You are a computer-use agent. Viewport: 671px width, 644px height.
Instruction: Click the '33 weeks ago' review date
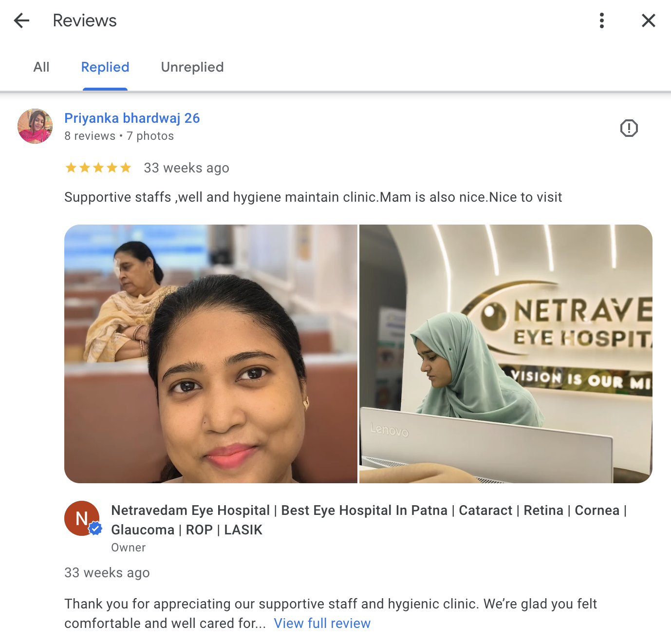pyautogui.click(x=186, y=168)
